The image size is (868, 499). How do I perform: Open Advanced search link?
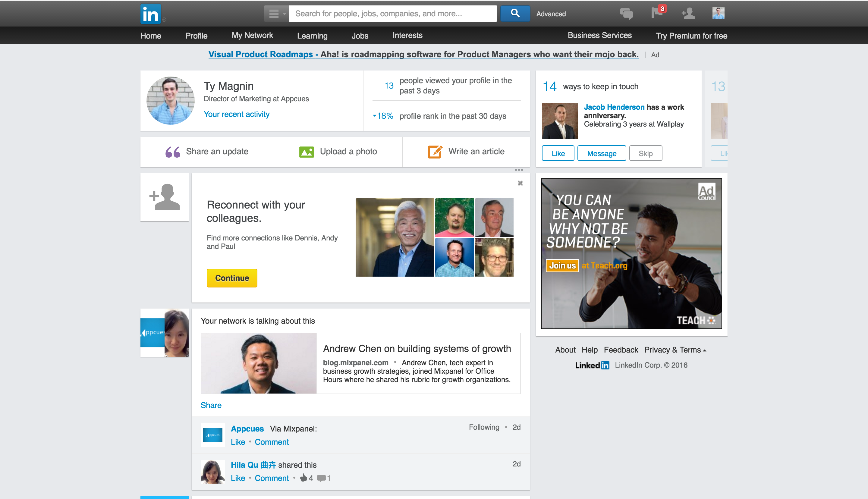point(551,14)
